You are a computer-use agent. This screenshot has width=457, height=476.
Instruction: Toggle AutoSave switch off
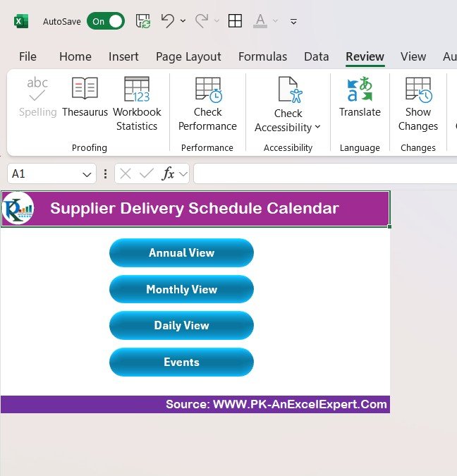click(106, 21)
